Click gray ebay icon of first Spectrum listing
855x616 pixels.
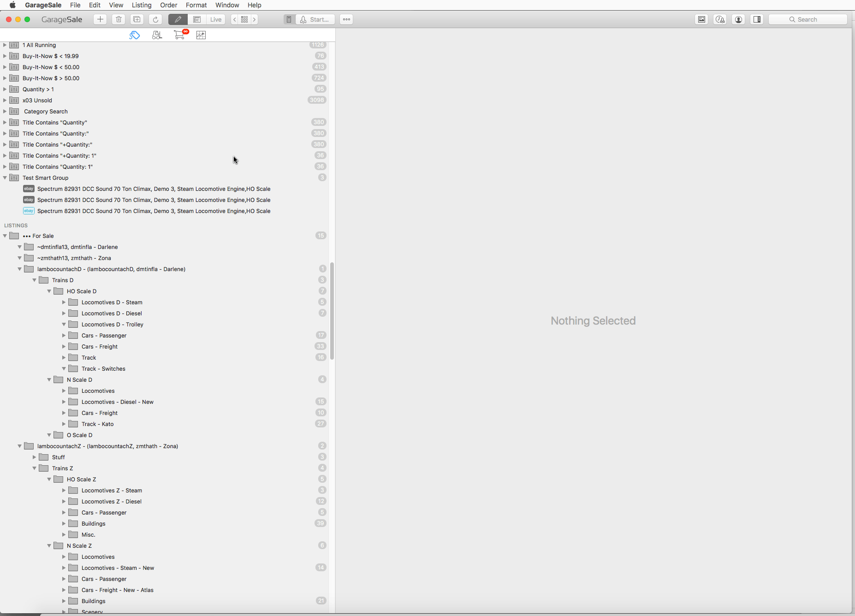click(29, 189)
